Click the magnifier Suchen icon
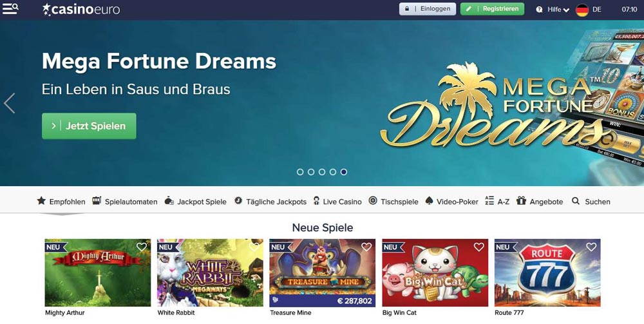The image size is (644, 324). (x=576, y=201)
